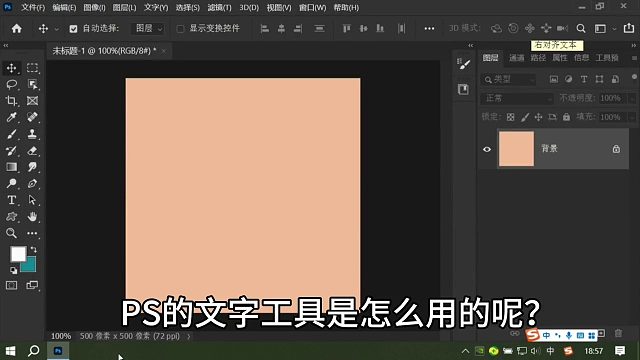
Task: Toggle the smart object filter icon
Action: [615, 79]
